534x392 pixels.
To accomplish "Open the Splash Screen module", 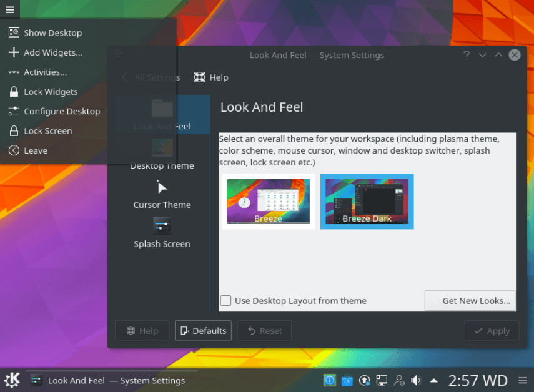I will point(162,233).
